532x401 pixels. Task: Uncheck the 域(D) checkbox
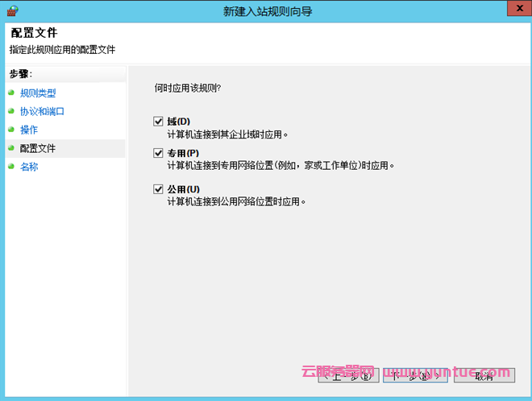tap(158, 121)
